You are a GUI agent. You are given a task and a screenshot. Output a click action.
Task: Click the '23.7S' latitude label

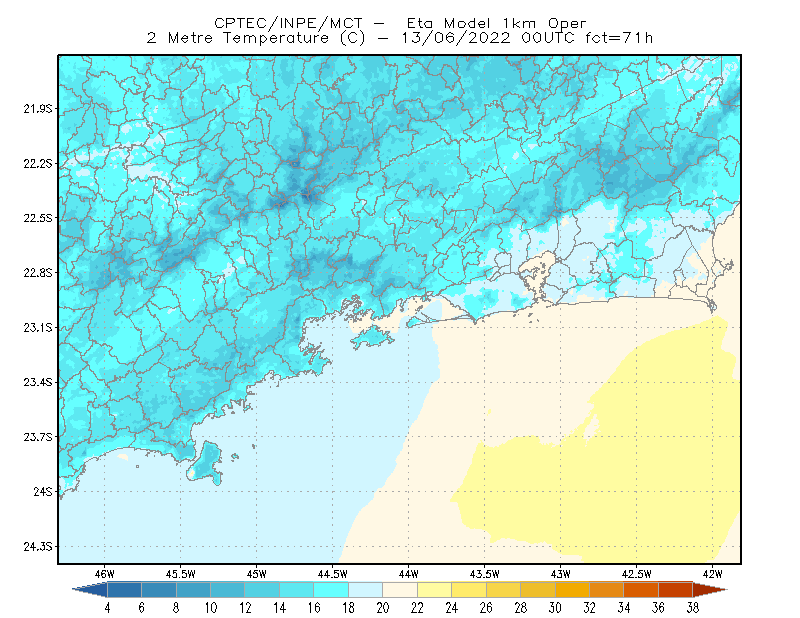[x=37, y=437]
